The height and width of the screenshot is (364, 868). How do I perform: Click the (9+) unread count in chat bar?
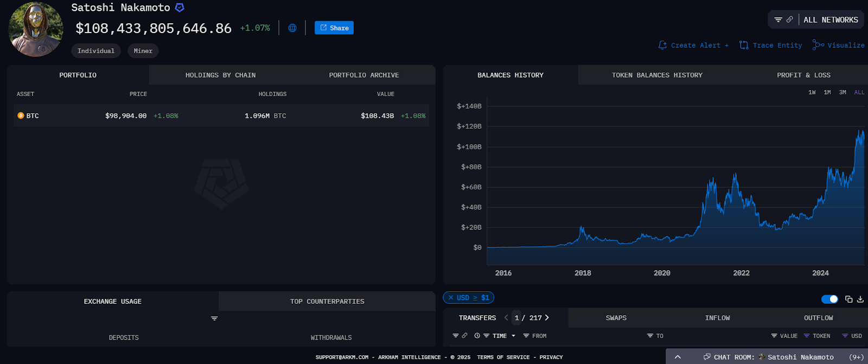click(x=857, y=356)
